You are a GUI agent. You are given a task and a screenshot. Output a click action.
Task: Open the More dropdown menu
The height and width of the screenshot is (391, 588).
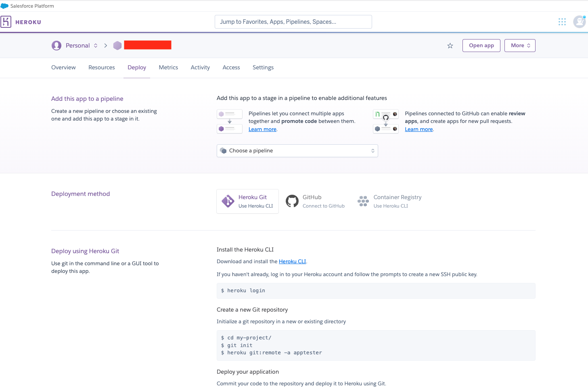tap(520, 46)
